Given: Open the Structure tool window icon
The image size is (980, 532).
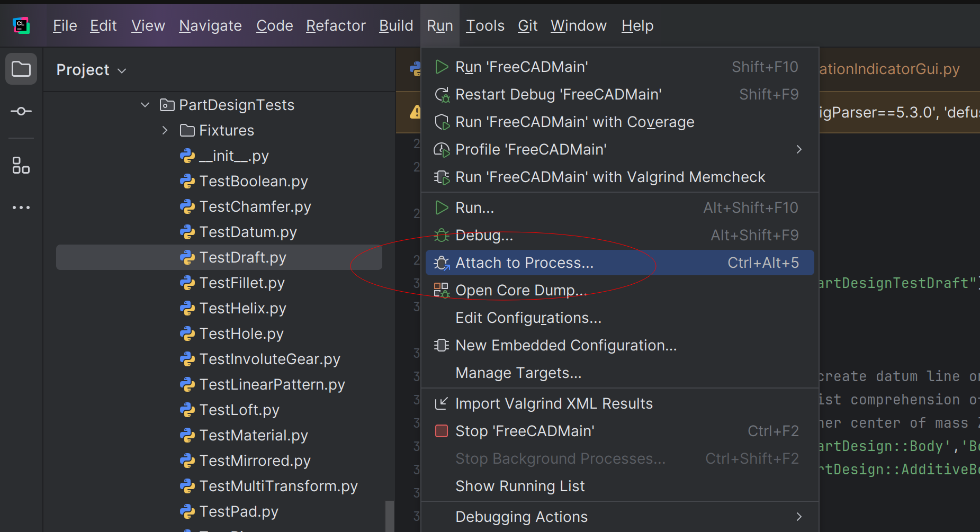Looking at the screenshot, I should point(21,165).
